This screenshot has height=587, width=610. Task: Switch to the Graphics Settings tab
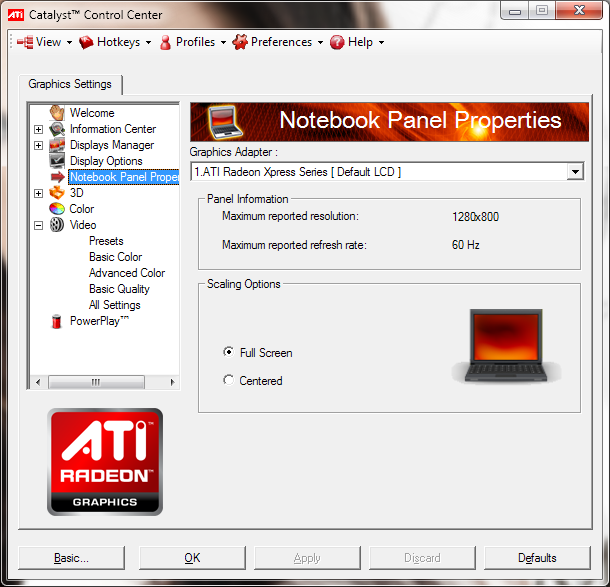pyautogui.click(x=70, y=84)
